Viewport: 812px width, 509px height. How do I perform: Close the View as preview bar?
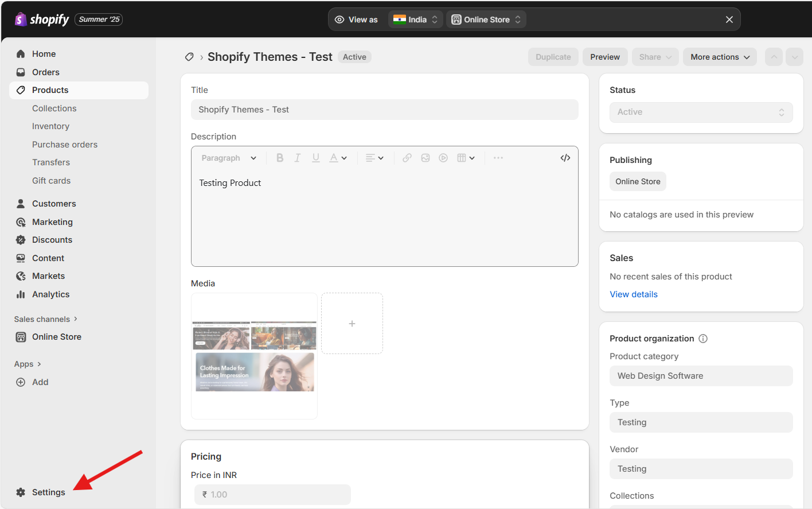pyautogui.click(x=729, y=20)
